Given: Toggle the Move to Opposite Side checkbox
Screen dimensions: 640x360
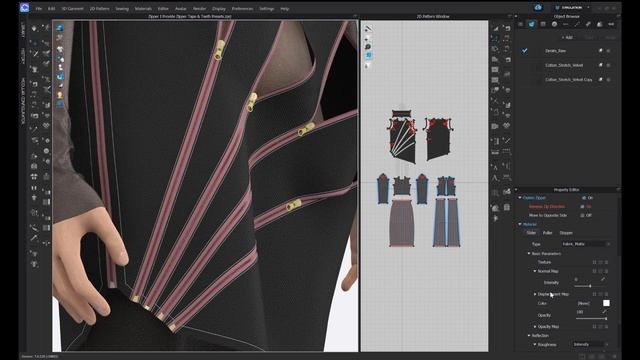Looking at the screenshot, I should 582,215.
